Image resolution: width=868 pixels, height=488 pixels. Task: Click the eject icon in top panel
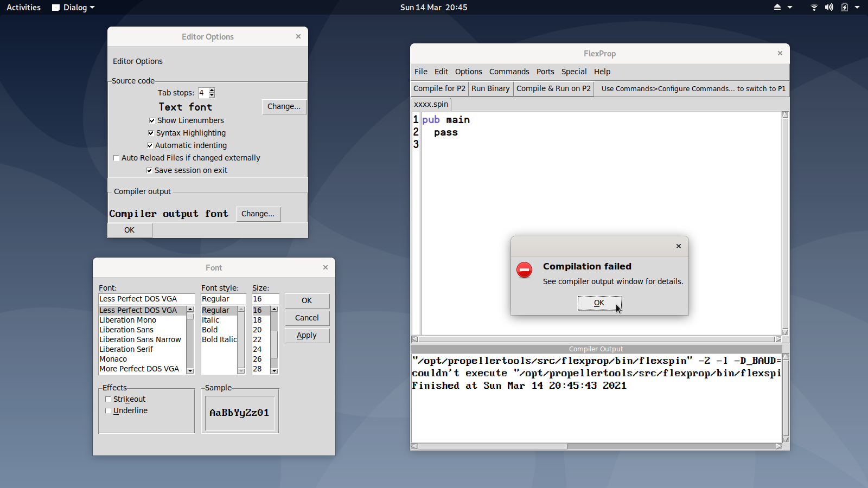click(x=777, y=8)
